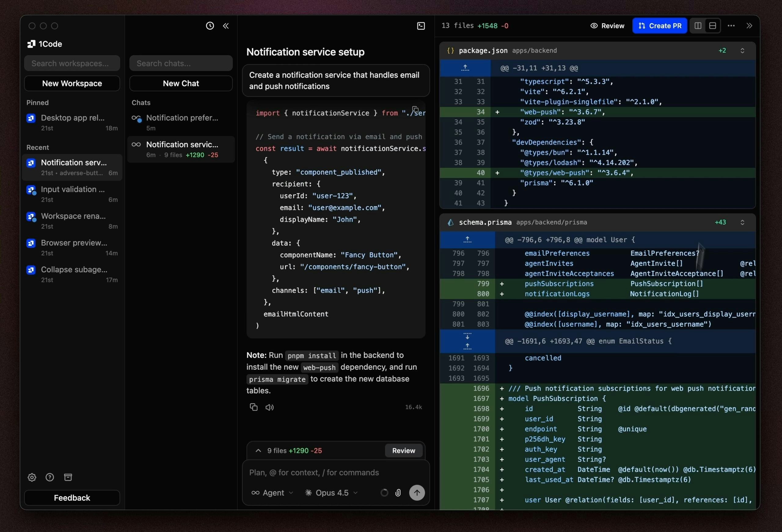Click the Create PR button
Viewport: 782px width, 532px height.
coord(659,26)
